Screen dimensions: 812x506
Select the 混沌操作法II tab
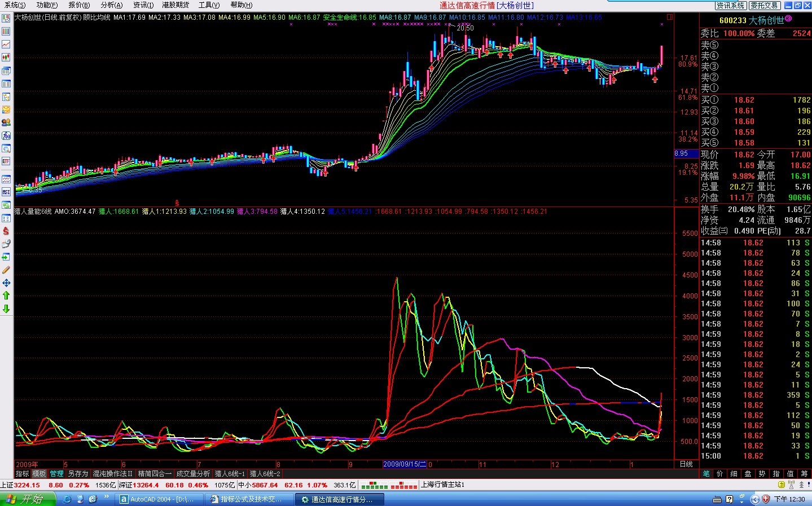pos(112,474)
